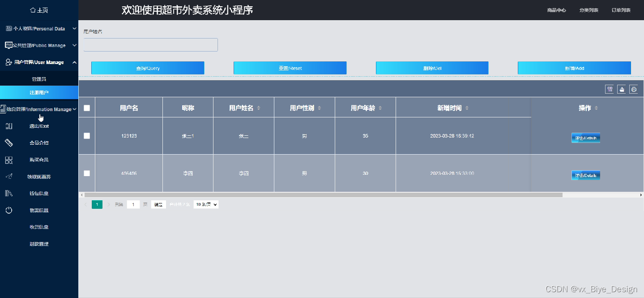The height and width of the screenshot is (298, 644).
Task: Click the Information Manage document icon
Action: click(3, 109)
